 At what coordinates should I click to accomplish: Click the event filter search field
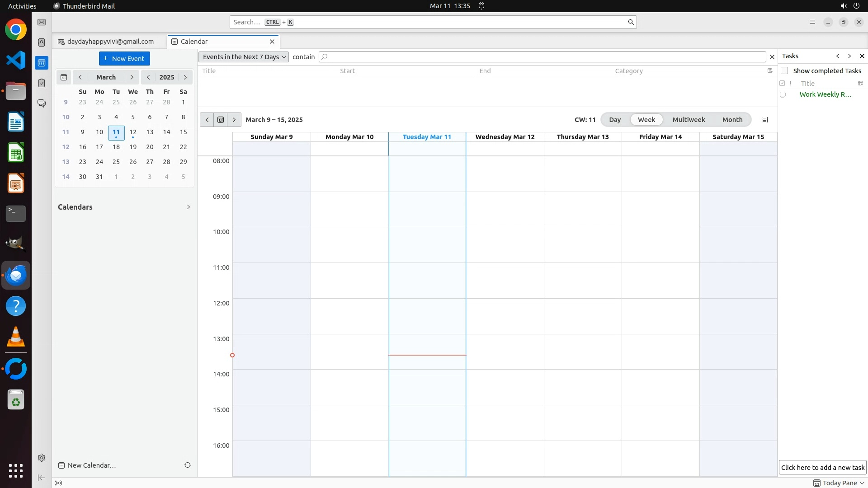542,57
